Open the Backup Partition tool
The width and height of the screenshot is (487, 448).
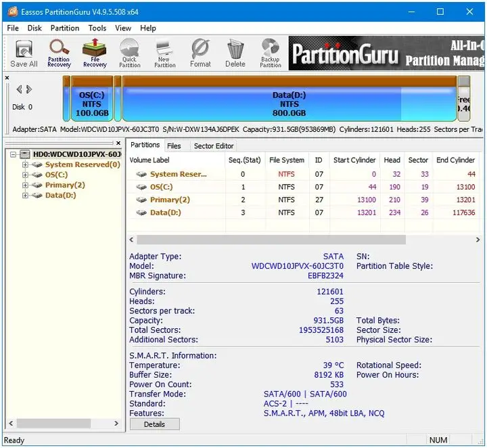point(270,53)
